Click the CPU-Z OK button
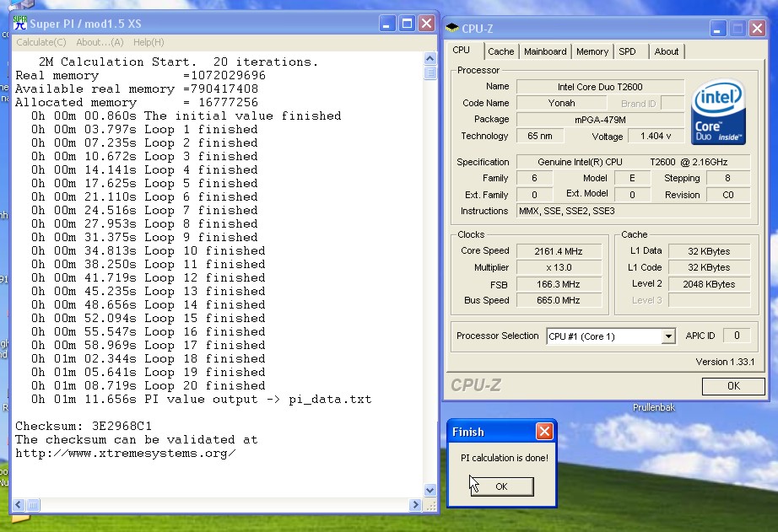 [732, 386]
